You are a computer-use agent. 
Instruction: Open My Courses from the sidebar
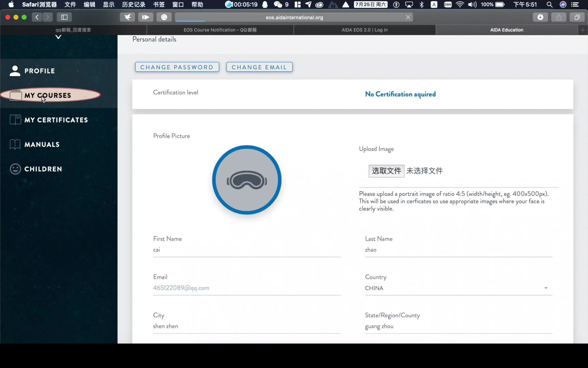coord(47,95)
